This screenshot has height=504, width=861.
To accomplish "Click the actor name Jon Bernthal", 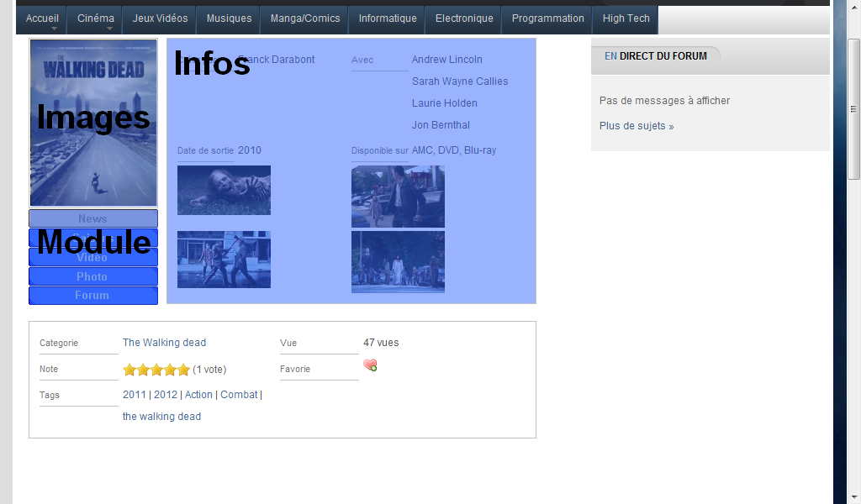I will pos(441,126).
